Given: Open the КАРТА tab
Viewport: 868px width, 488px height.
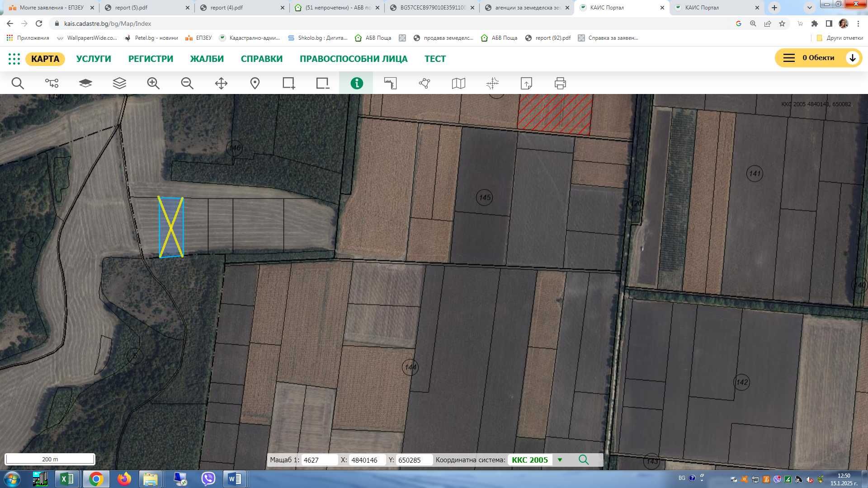Looking at the screenshot, I should (x=45, y=59).
